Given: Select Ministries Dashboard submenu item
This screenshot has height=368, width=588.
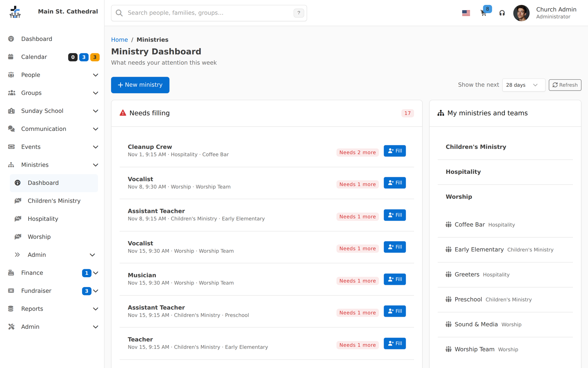Looking at the screenshot, I should (x=54, y=183).
